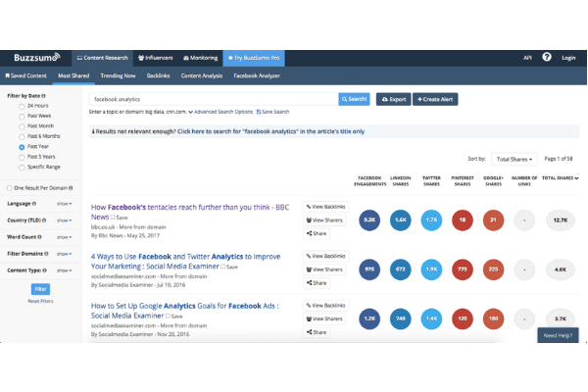Expand the Filter Domains show dropdown

[64, 254]
